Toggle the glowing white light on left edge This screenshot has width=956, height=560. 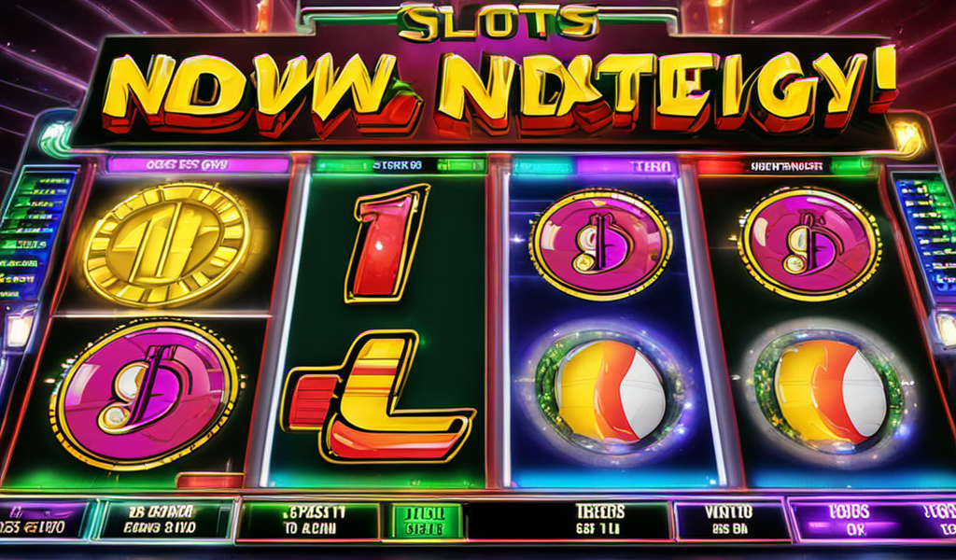coord(19,329)
